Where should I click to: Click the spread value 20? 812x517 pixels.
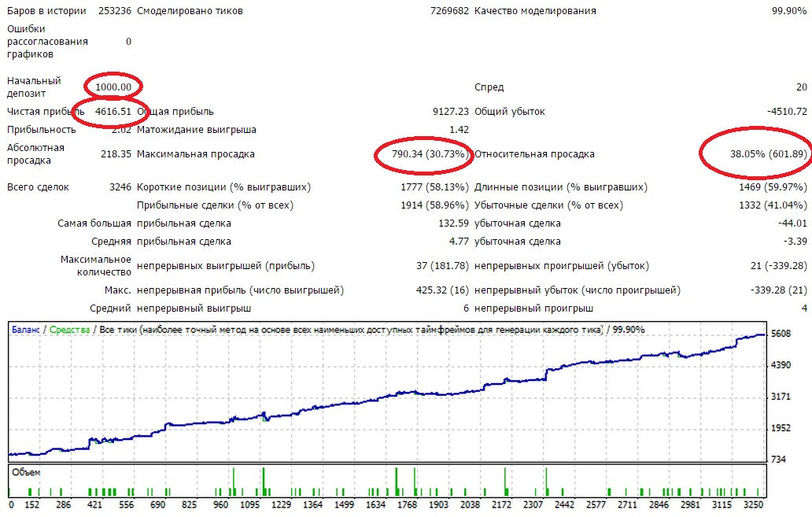click(x=802, y=87)
